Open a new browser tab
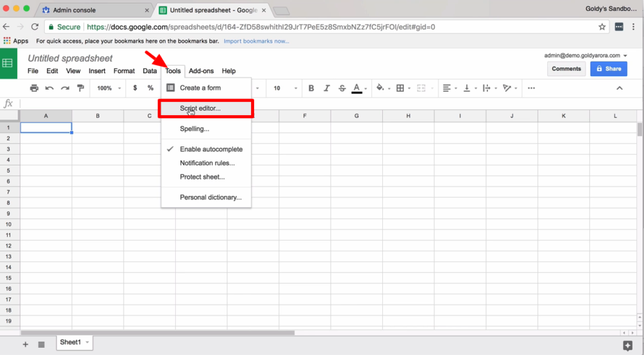 pyautogui.click(x=282, y=11)
